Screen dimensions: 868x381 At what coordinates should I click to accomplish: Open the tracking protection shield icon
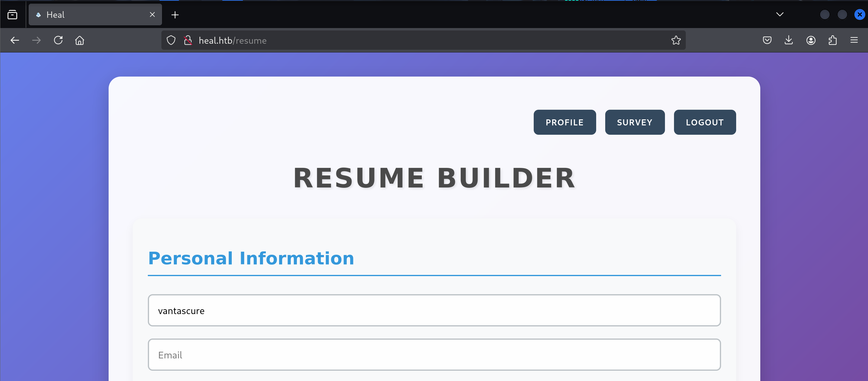(x=171, y=40)
